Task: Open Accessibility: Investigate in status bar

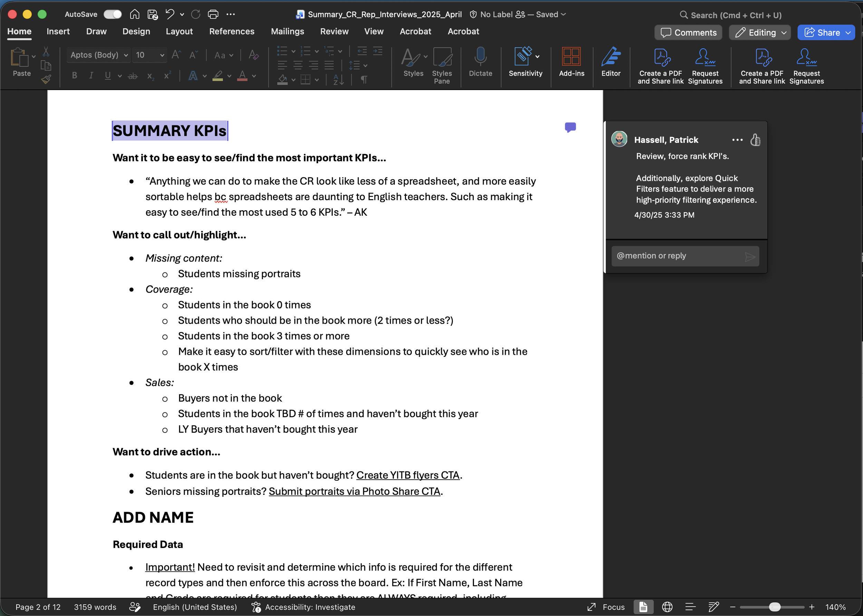Action: [303, 607]
